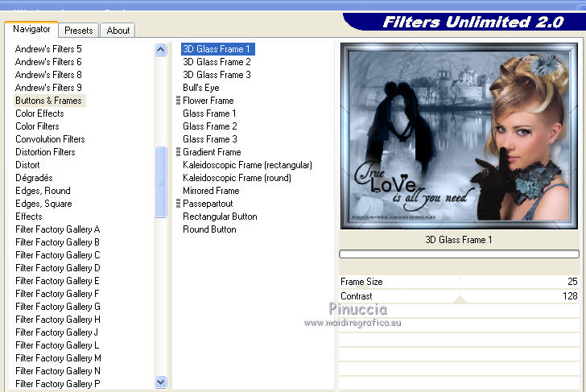The image size is (586, 392).
Task: Choose the Bull's Eye filter
Action: click(x=200, y=88)
